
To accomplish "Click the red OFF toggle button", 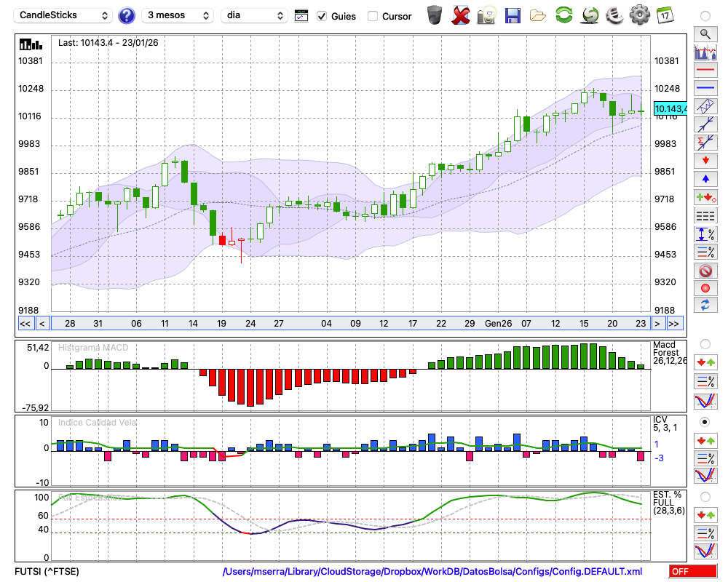I will 692,572.
